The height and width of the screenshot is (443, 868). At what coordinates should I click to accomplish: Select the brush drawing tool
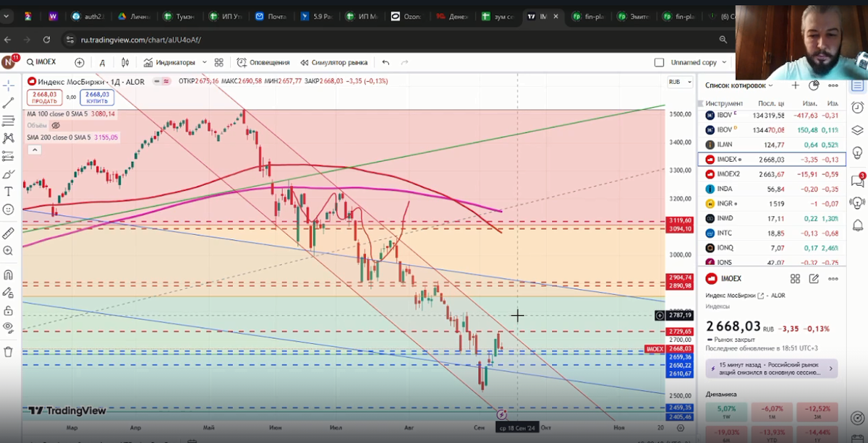click(9, 174)
